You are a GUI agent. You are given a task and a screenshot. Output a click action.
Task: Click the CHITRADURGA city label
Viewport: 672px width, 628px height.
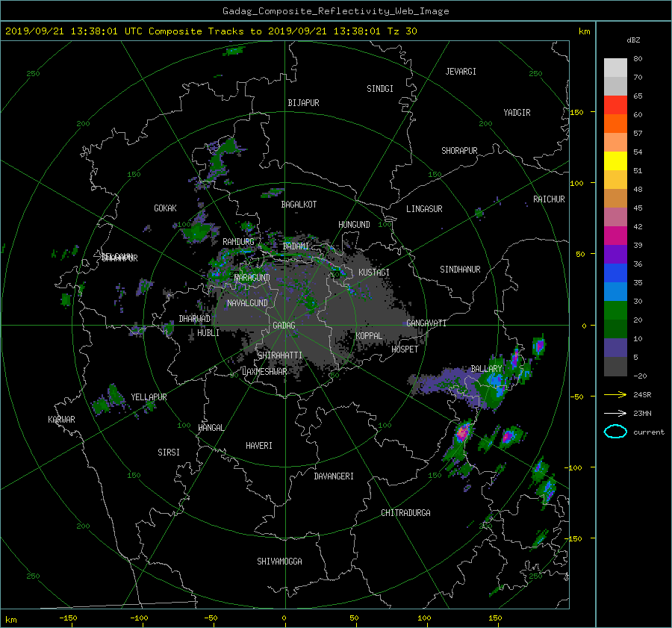click(406, 513)
